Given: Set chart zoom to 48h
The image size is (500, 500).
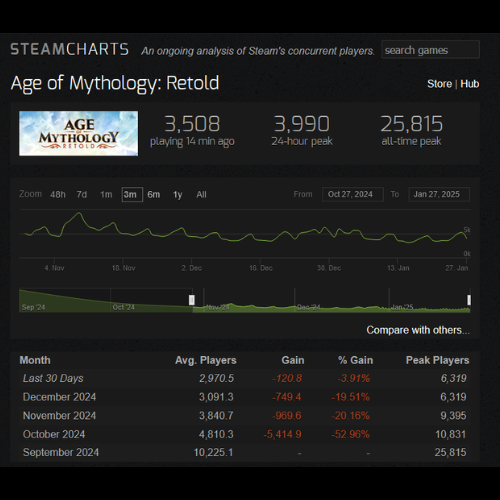Looking at the screenshot, I should (58, 195).
